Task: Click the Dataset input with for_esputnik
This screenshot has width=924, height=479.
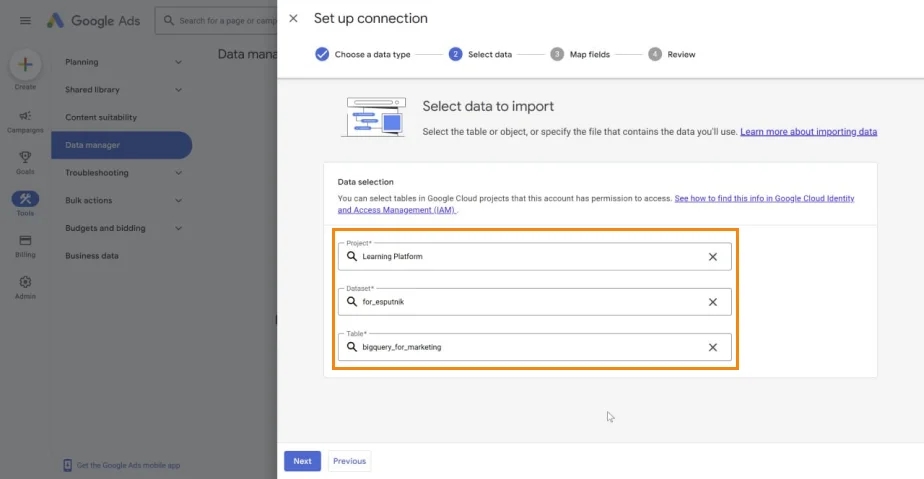Action: [x=534, y=302]
